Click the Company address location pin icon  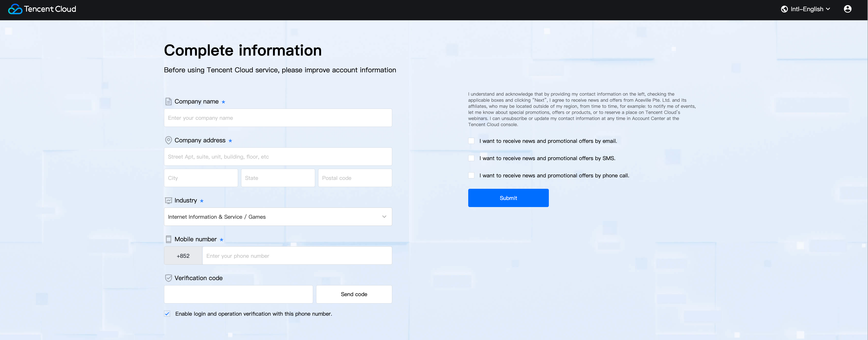click(169, 140)
